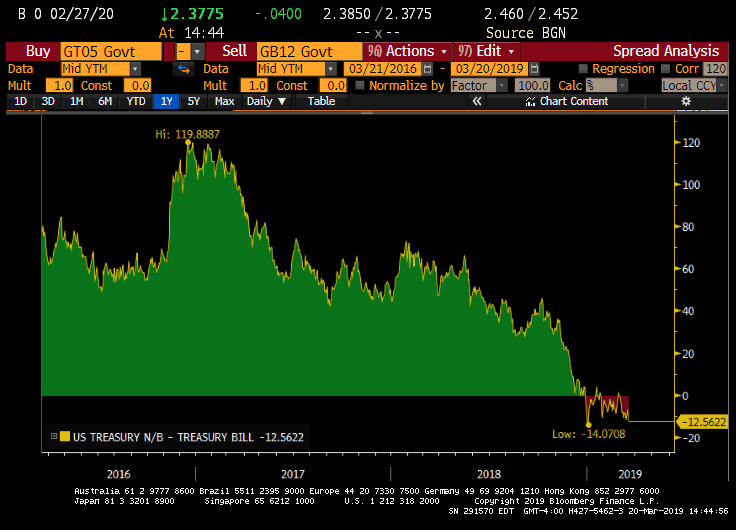
Task: Toggle the Regression checkbox
Action: (x=583, y=69)
